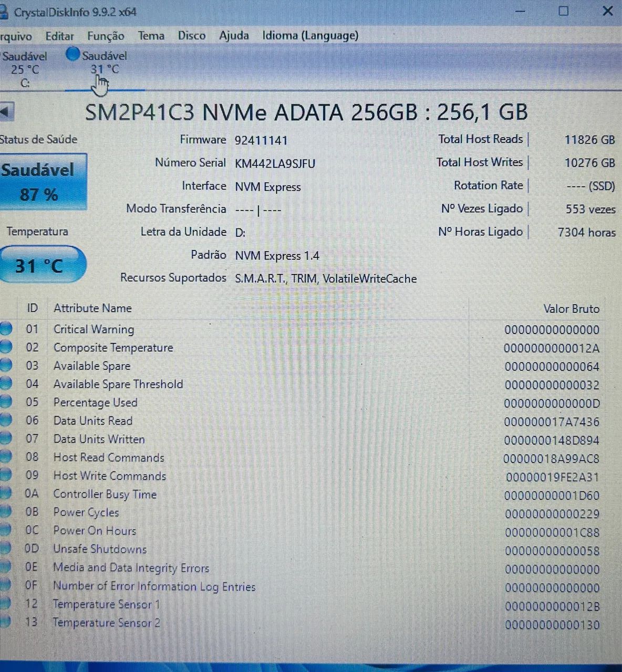The width and height of the screenshot is (622, 672).
Task: Click the Saudável 87 % health status button
Action: (x=43, y=182)
